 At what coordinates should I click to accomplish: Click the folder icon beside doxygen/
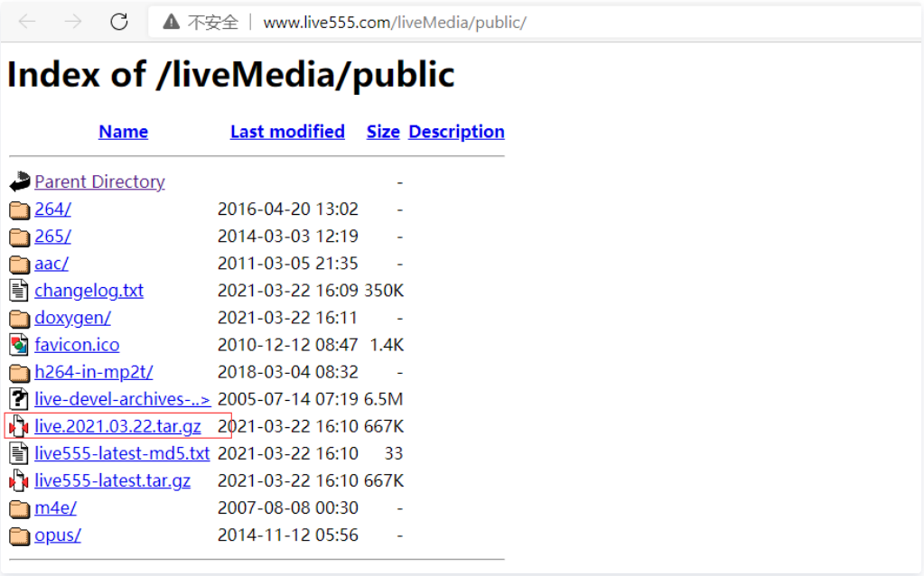20,319
